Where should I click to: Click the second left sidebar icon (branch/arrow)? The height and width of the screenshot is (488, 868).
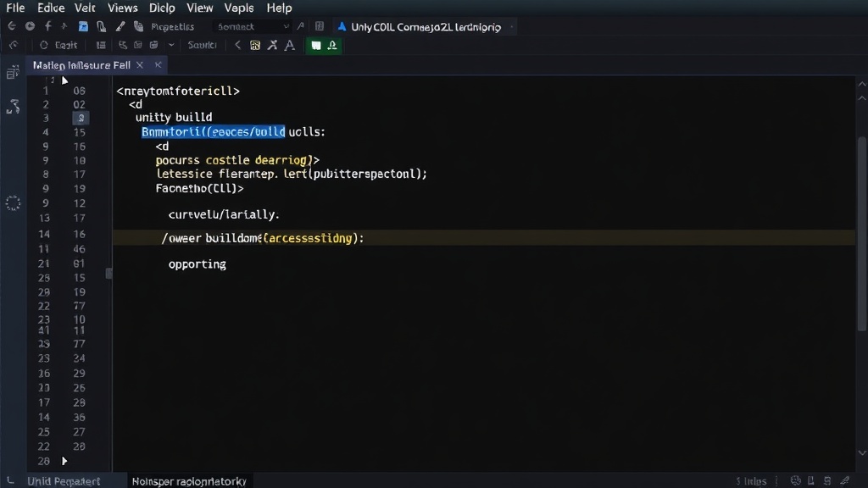[13, 107]
